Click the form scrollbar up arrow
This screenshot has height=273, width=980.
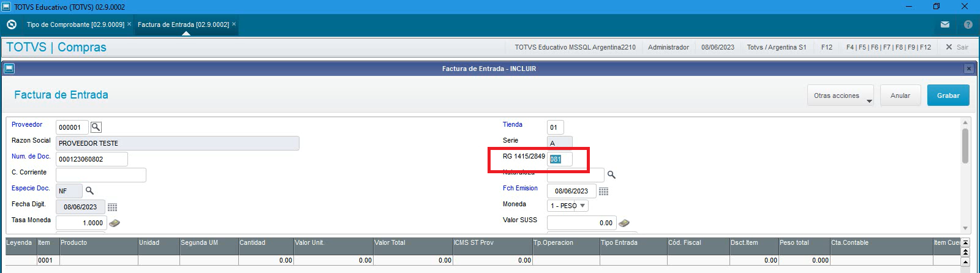pyautogui.click(x=965, y=122)
